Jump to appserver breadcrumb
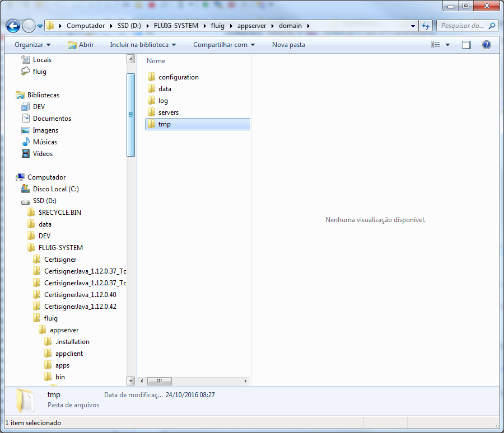Image resolution: width=504 pixels, height=433 pixels. click(251, 26)
